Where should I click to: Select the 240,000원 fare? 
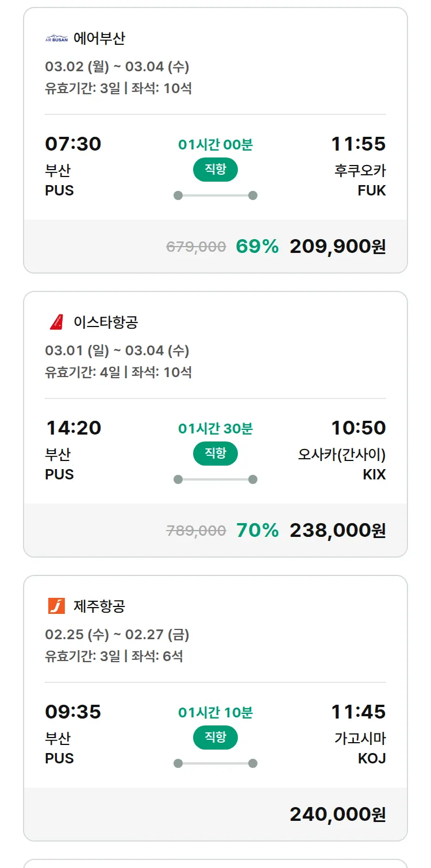(x=337, y=815)
